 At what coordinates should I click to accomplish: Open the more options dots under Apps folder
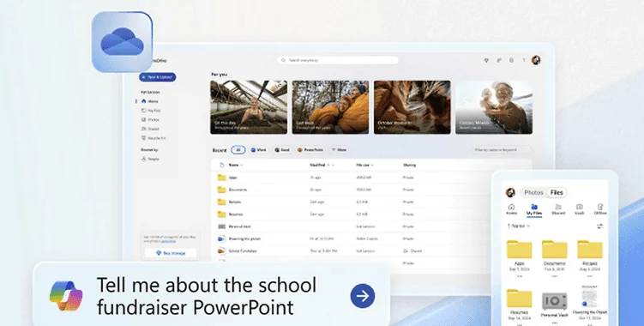[519, 276]
